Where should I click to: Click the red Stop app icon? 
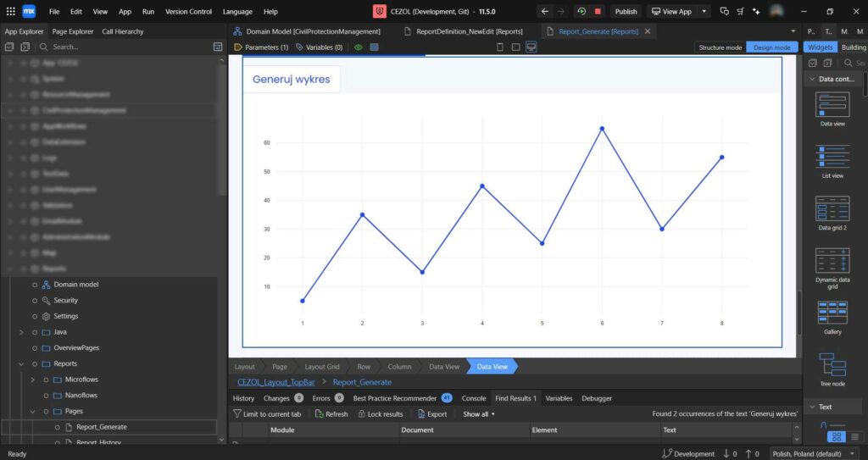598,12
